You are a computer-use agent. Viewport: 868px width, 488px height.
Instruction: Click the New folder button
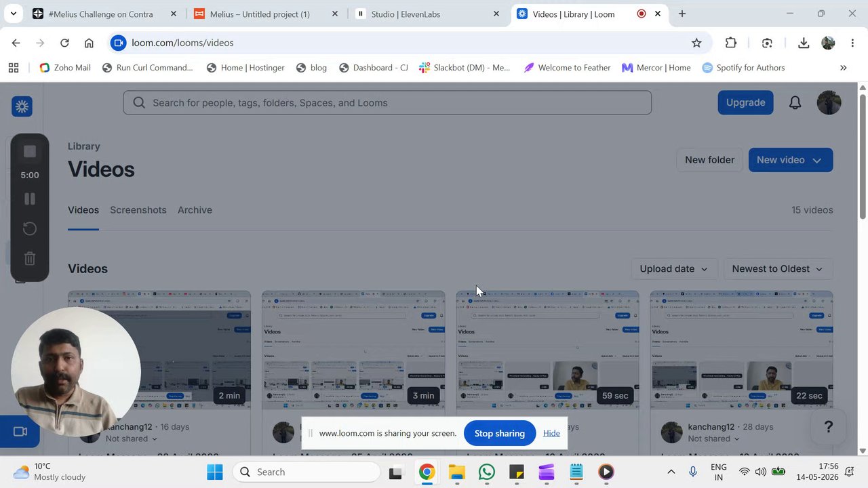click(x=709, y=160)
